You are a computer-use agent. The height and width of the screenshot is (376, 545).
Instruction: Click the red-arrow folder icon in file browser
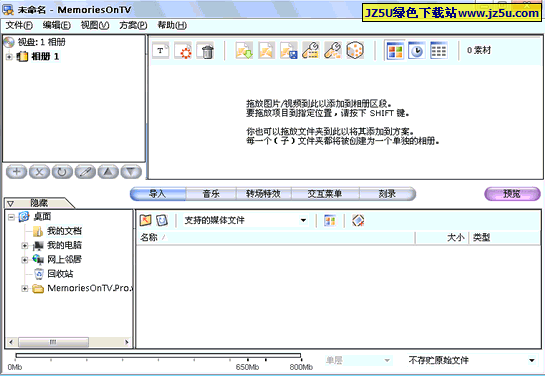point(146,220)
